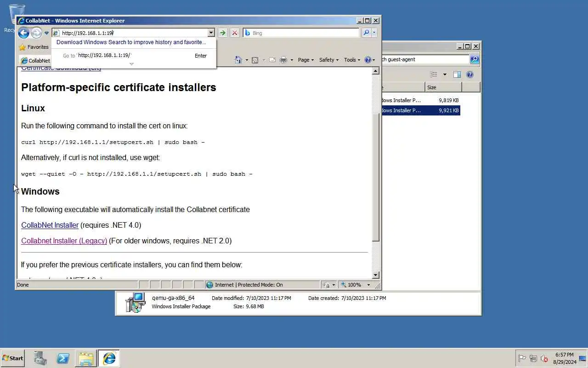The image size is (588, 368).
Task: Click the qemu-ga-x86_64 installer package icon
Action: (x=135, y=302)
